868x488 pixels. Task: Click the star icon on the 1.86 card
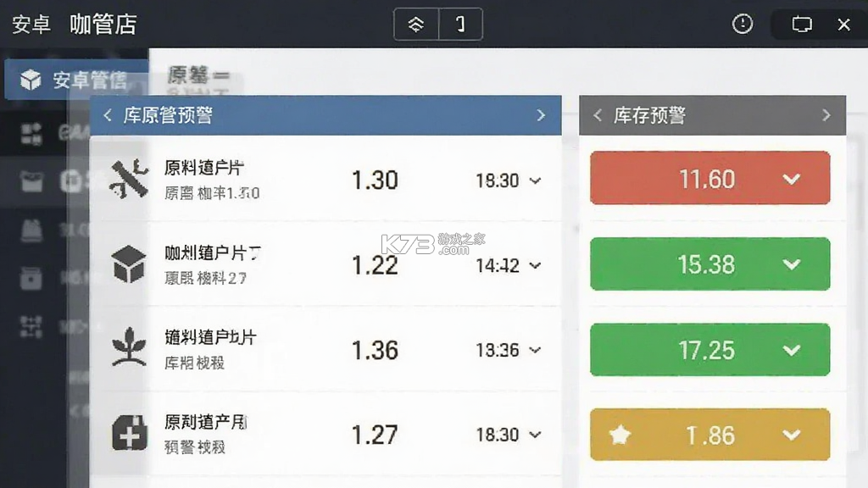(620, 435)
